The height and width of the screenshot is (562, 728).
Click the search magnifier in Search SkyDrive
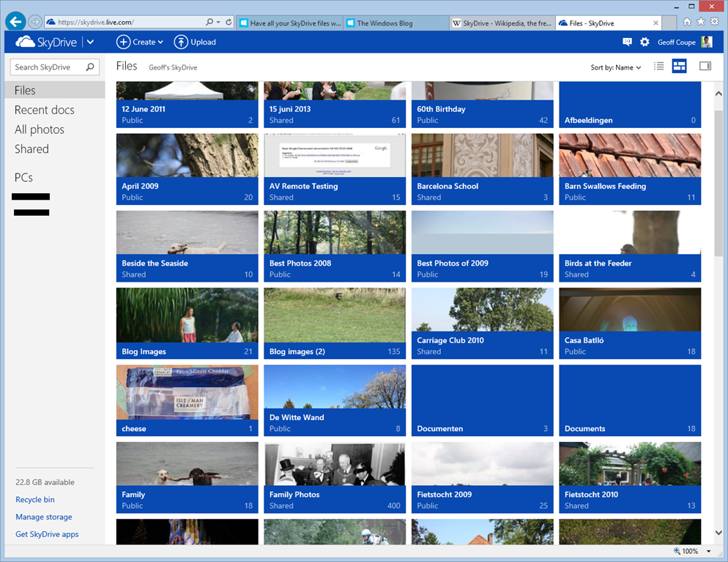pos(90,67)
